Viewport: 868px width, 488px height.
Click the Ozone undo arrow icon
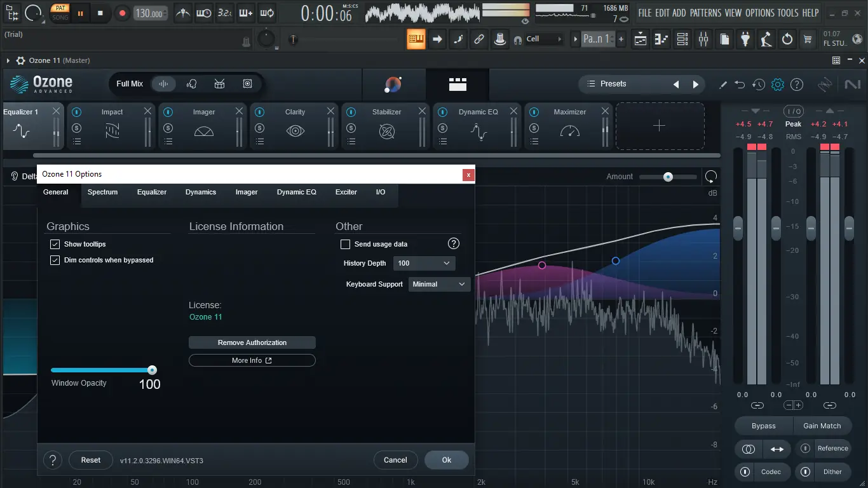[x=740, y=85]
